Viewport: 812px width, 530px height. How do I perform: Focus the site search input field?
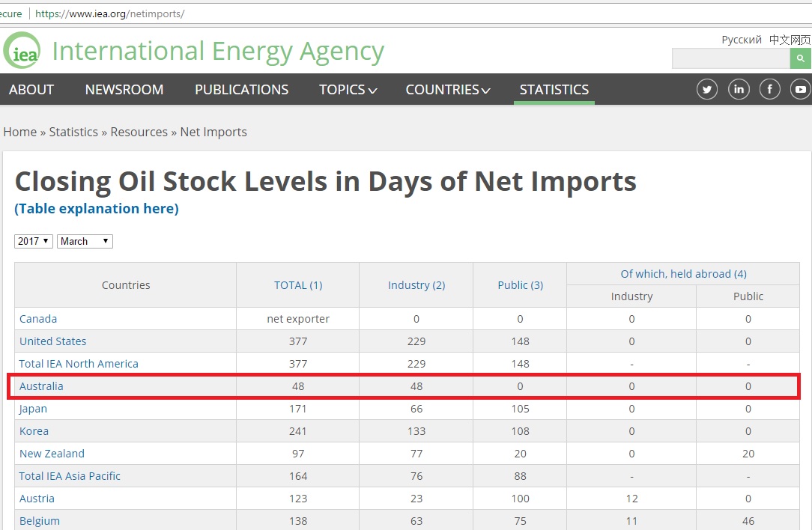[730, 58]
